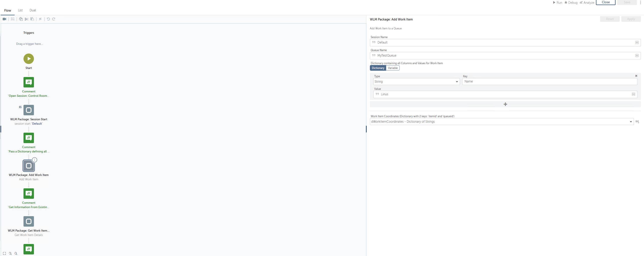Viewport: 644px width, 256px height.
Task: Switch dictionary input to Variable mode
Action: [392, 68]
